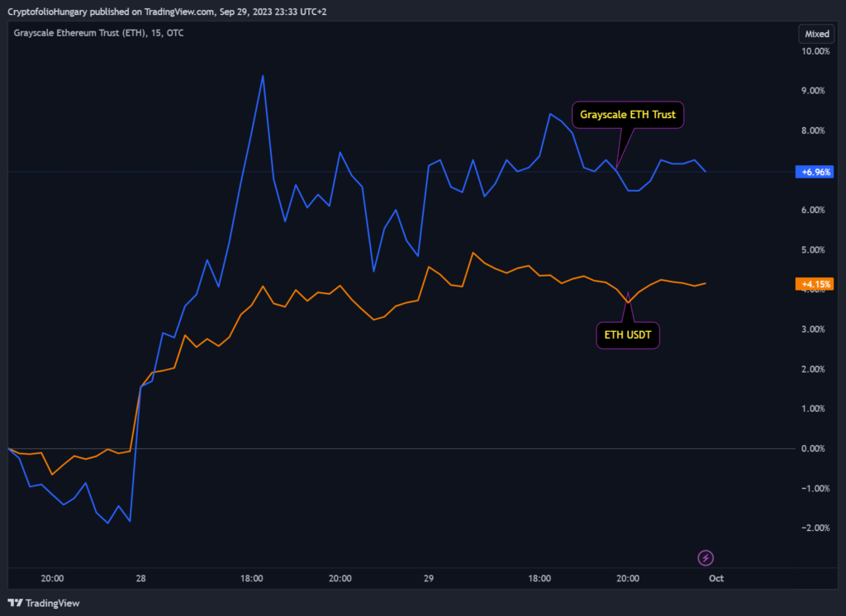The image size is (846, 616).
Task: Click the 9.00% scale label
Action: [x=813, y=91]
